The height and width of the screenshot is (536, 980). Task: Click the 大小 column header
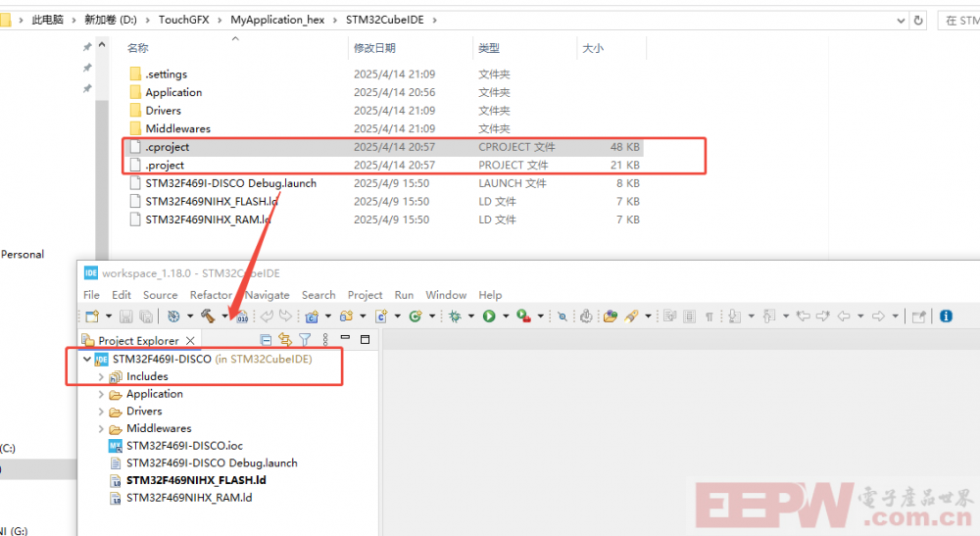[x=593, y=48]
